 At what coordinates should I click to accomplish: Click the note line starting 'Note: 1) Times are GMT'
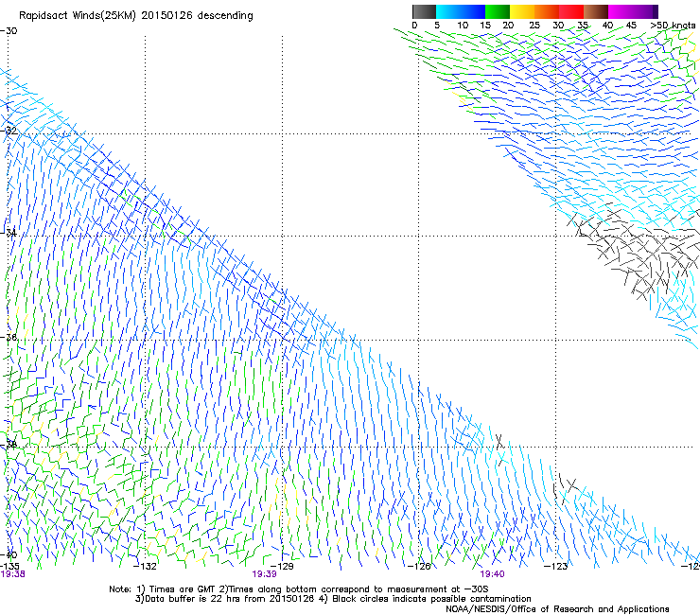(x=299, y=589)
